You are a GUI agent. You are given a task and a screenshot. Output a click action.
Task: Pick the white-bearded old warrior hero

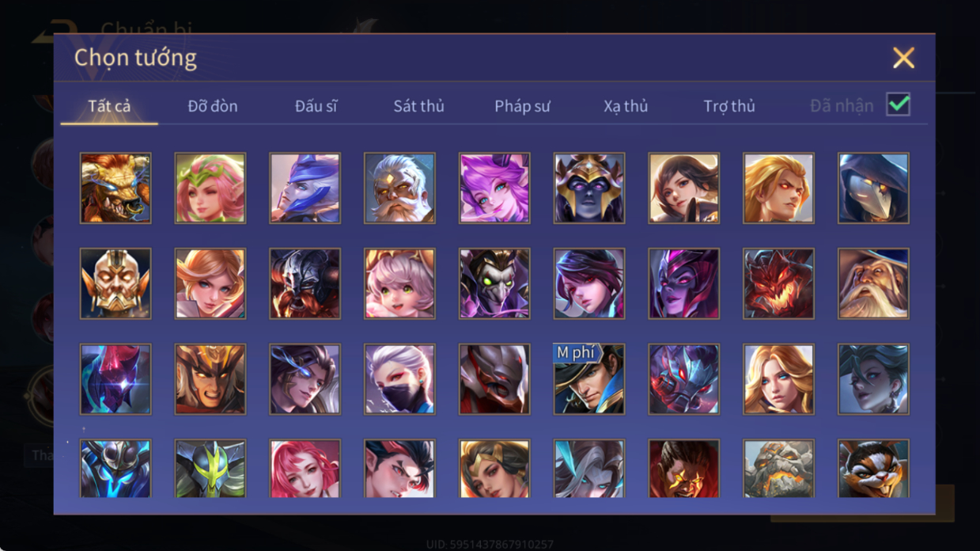[x=399, y=188]
